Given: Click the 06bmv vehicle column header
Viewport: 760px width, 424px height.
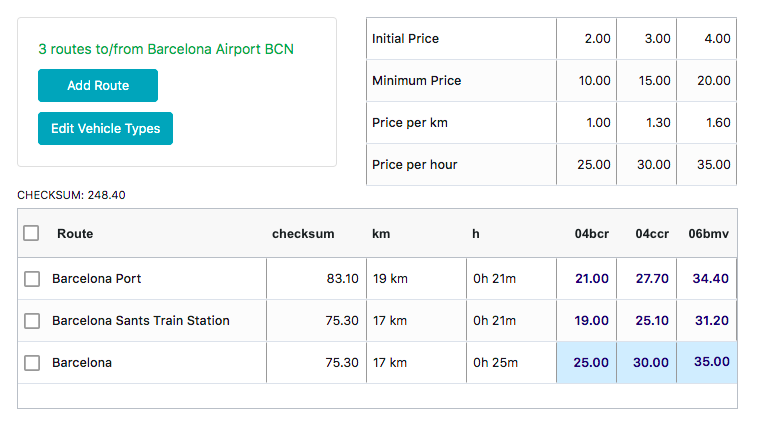Looking at the screenshot, I should coord(709,234).
